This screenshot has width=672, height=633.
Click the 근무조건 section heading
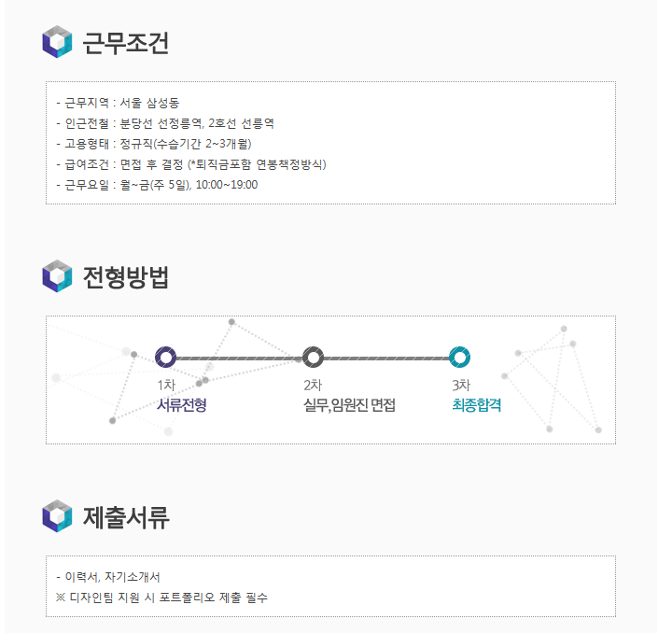pos(126,42)
